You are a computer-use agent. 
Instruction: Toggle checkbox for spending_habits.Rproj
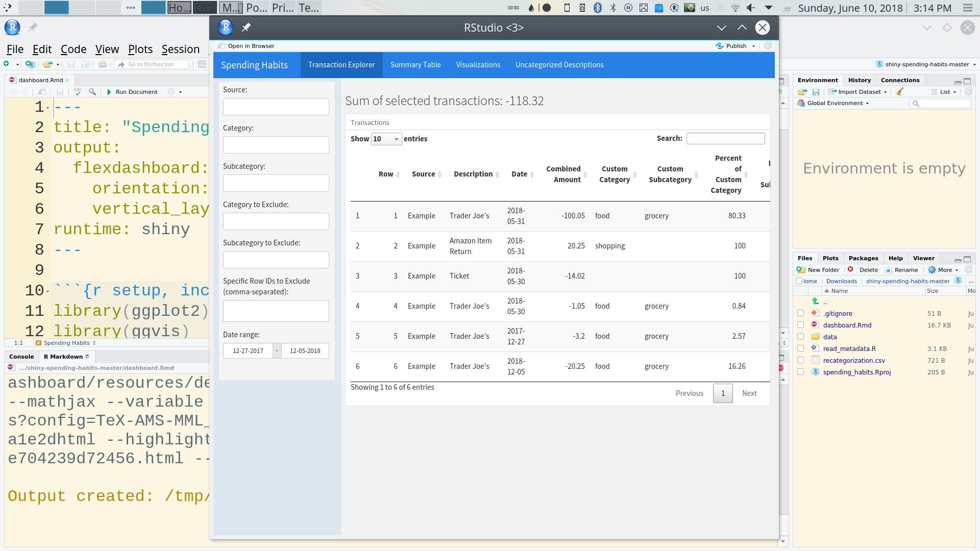coord(800,372)
